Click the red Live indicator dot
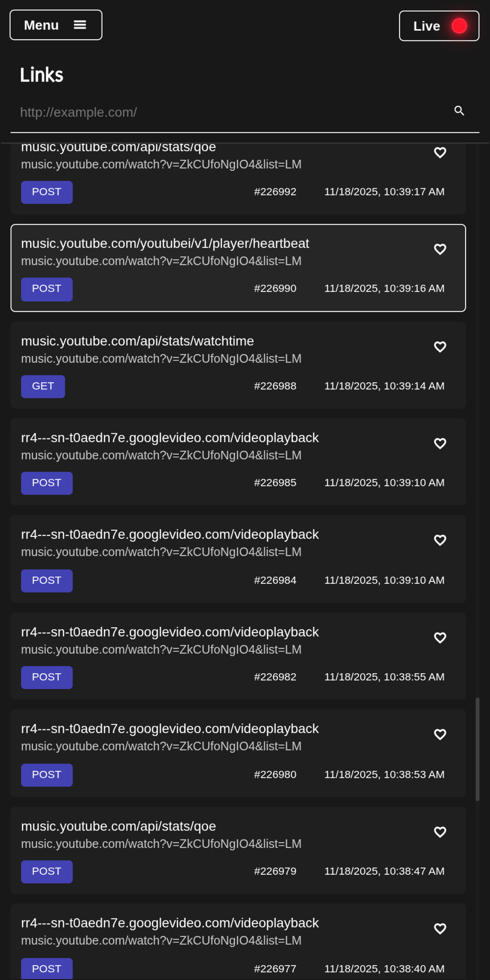 click(459, 24)
